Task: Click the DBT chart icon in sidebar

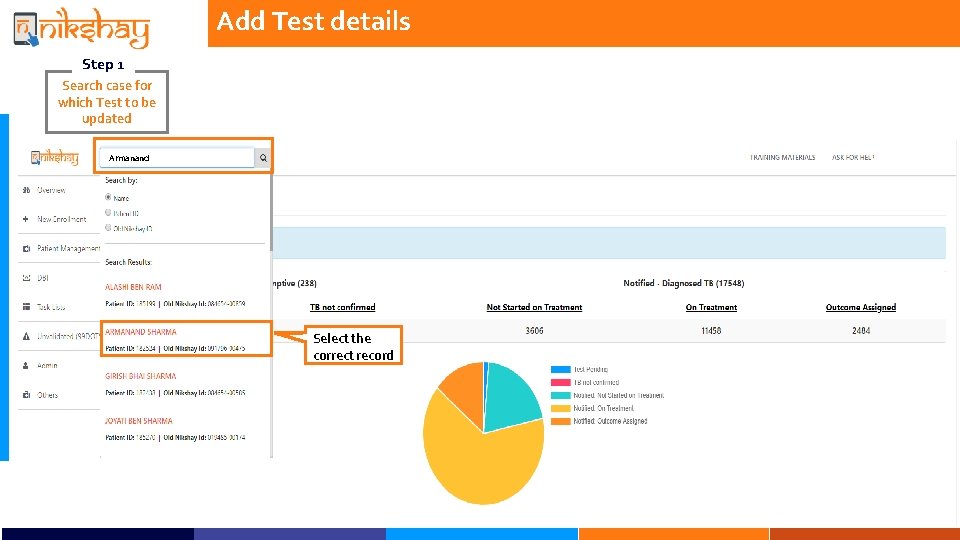Action: click(x=26, y=278)
